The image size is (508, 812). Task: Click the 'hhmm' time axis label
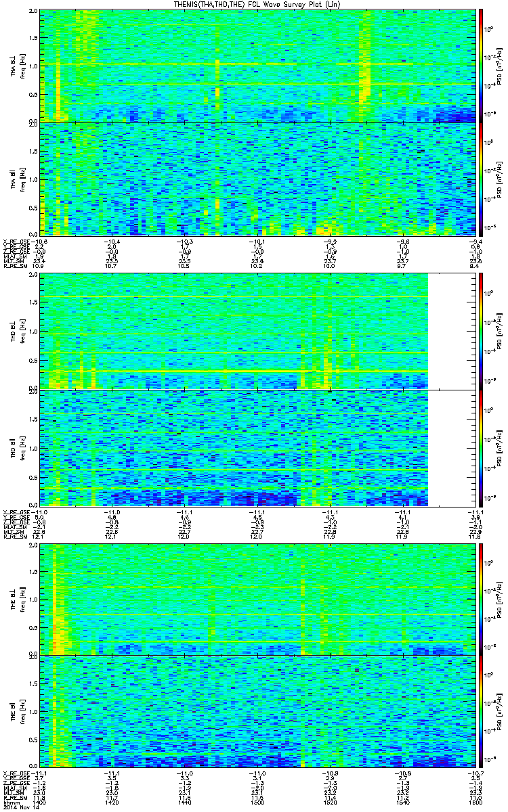(11, 802)
